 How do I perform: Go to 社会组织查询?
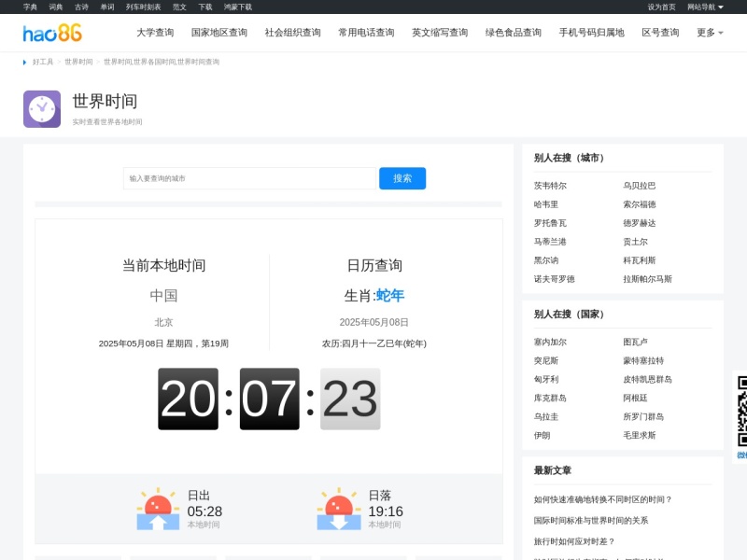[x=292, y=33]
